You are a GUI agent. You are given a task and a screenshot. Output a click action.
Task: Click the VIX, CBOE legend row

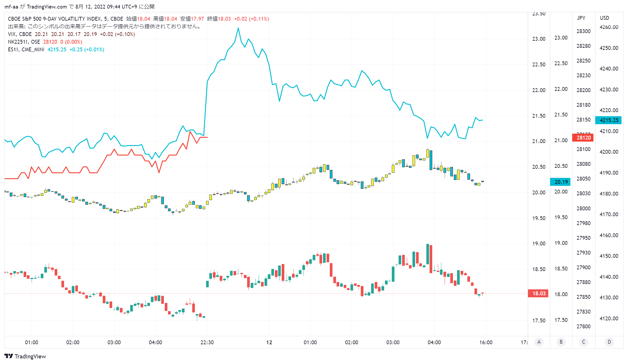tap(71, 34)
